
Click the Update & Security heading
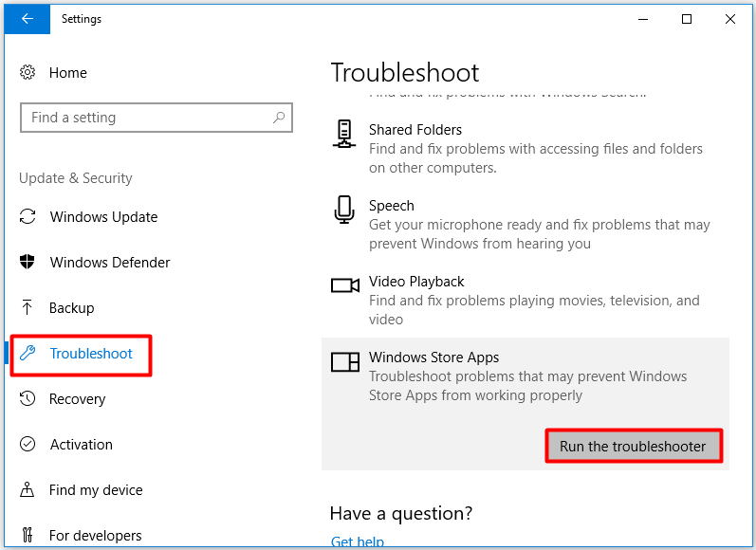coord(76,178)
